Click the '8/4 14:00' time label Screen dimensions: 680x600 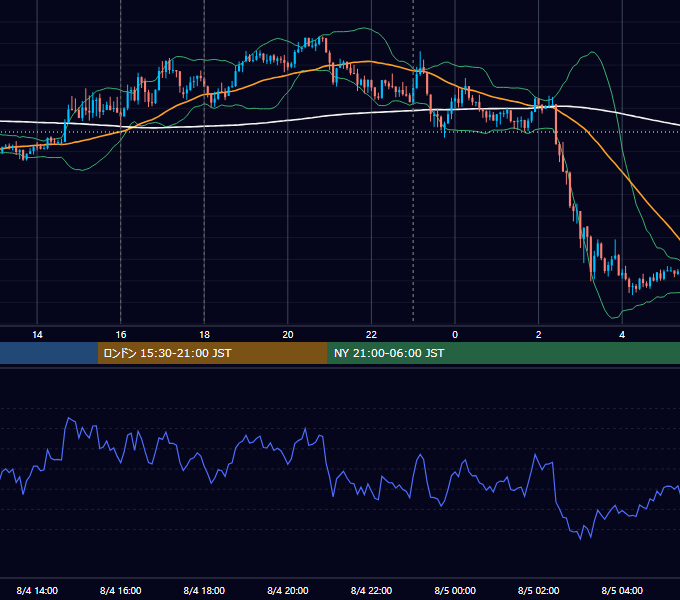[x=37, y=590]
